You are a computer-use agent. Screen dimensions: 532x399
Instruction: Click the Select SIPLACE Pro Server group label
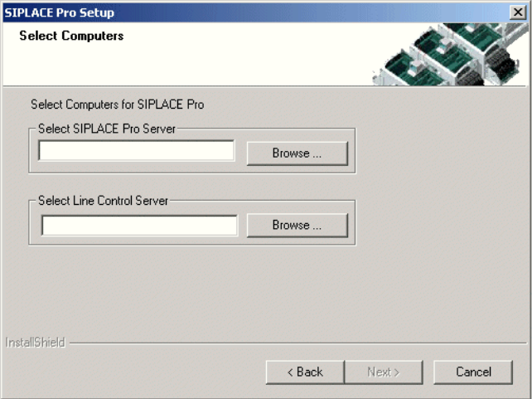point(107,129)
